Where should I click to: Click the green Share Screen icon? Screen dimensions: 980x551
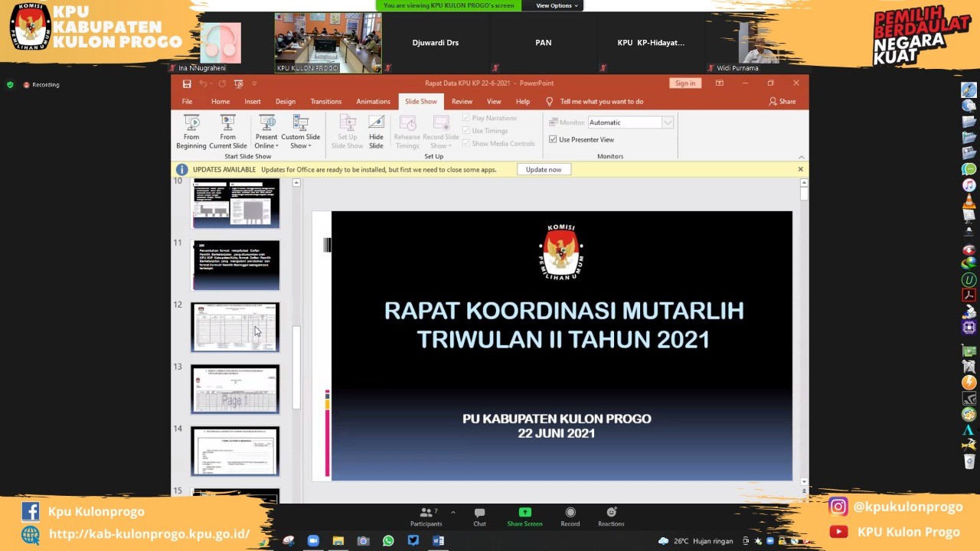[x=524, y=513]
